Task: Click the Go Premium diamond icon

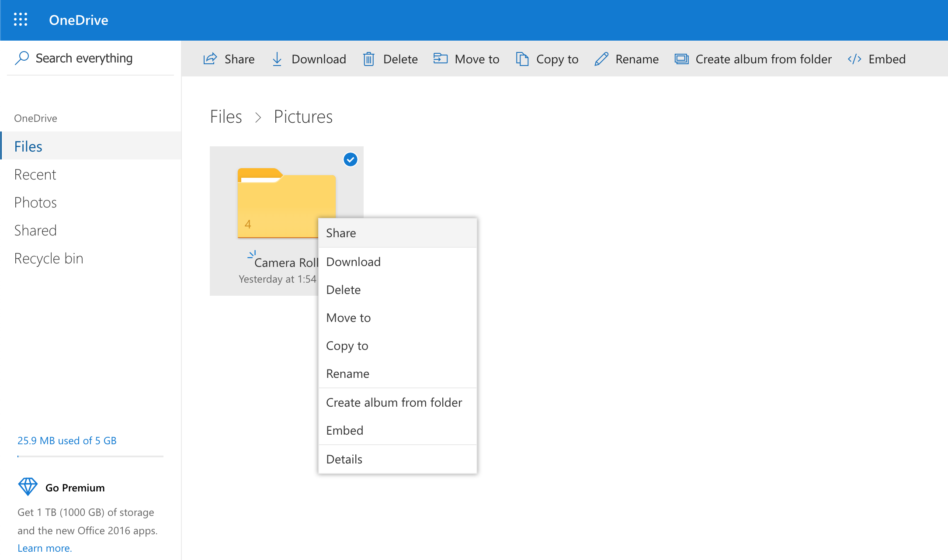Action: pos(28,487)
